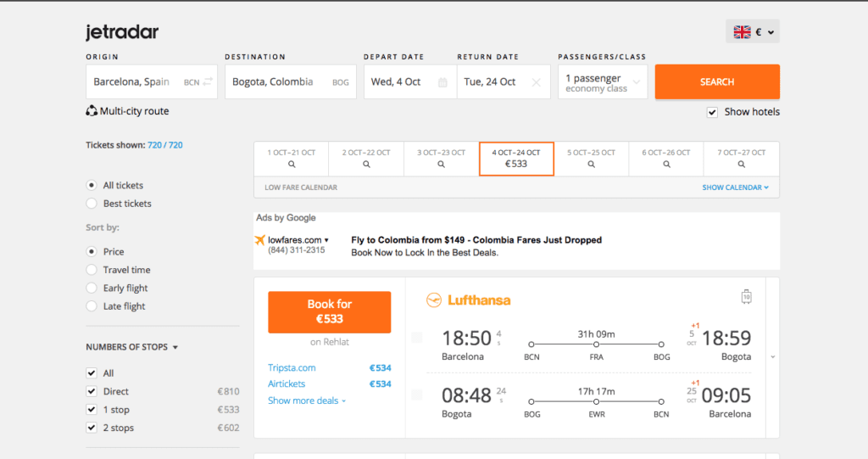Toggle the All stops checkbox
The image size is (868, 459).
pyautogui.click(x=92, y=373)
